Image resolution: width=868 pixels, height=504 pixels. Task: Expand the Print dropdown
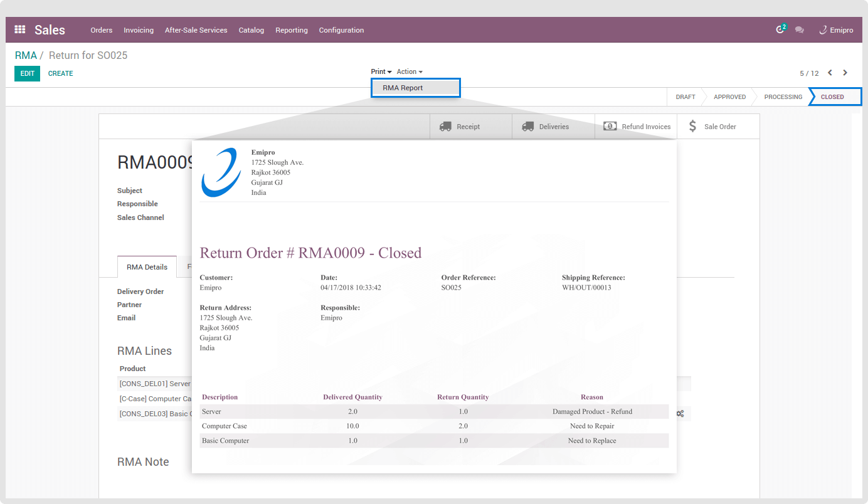click(381, 71)
